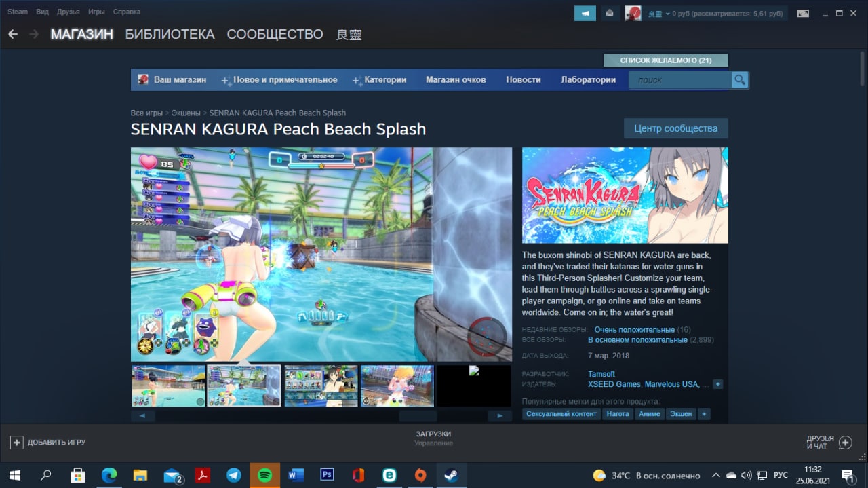Click ДОБАВИТЬ ИГРУ plus icon
Viewport: 868px width, 488px height.
pos(17,443)
